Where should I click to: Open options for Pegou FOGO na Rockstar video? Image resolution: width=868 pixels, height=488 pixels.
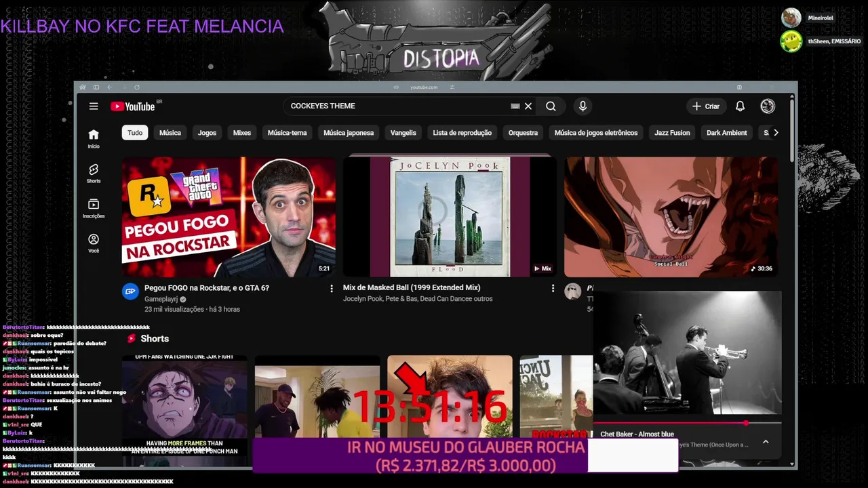click(332, 289)
